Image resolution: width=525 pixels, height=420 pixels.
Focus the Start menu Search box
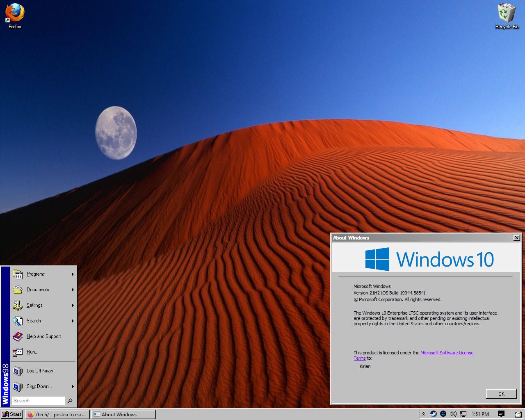(39, 401)
